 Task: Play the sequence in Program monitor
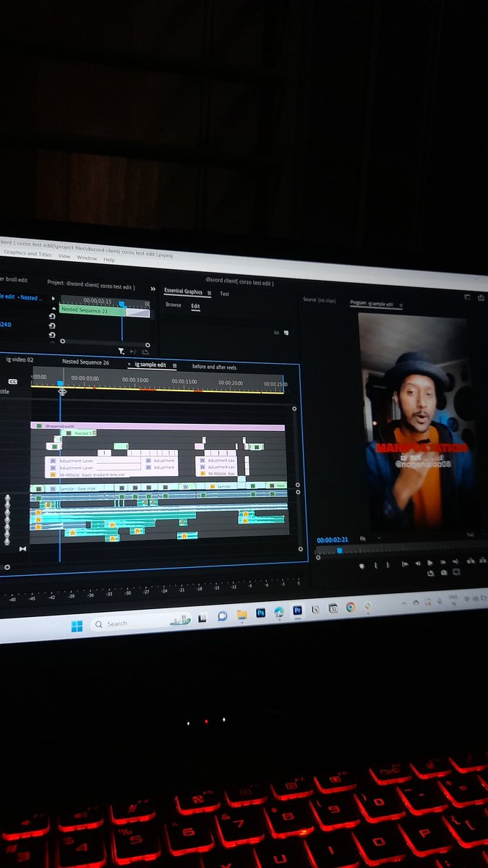430,563
